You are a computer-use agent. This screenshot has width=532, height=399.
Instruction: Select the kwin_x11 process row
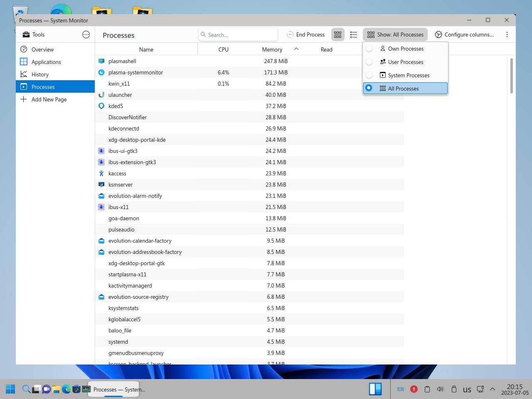click(x=249, y=84)
